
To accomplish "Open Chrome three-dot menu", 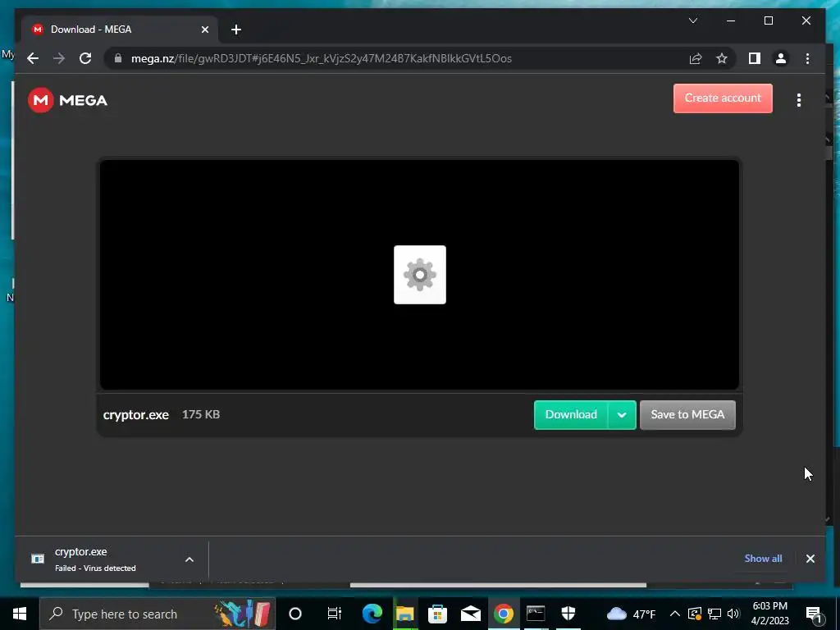I will click(807, 58).
